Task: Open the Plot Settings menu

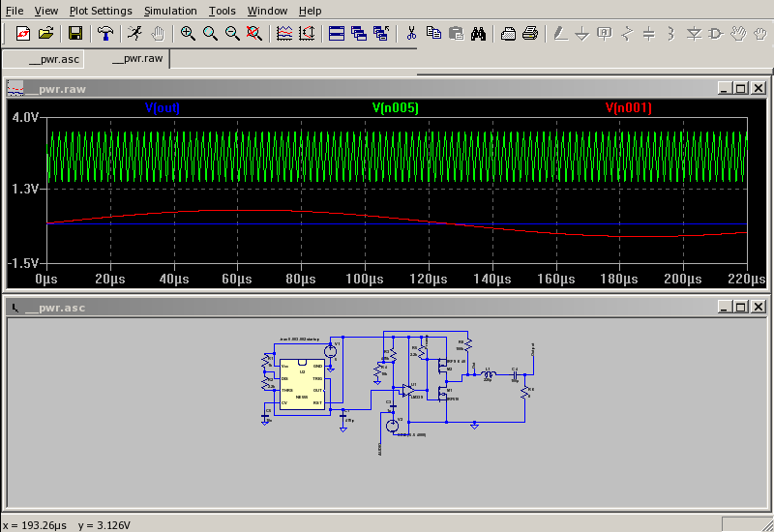Action: pos(101,11)
